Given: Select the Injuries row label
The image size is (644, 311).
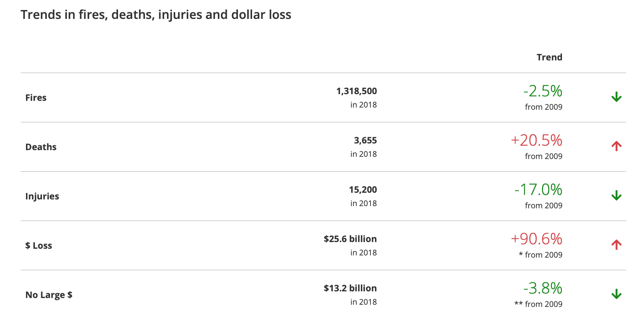Looking at the screenshot, I should pyautogui.click(x=42, y=196).
